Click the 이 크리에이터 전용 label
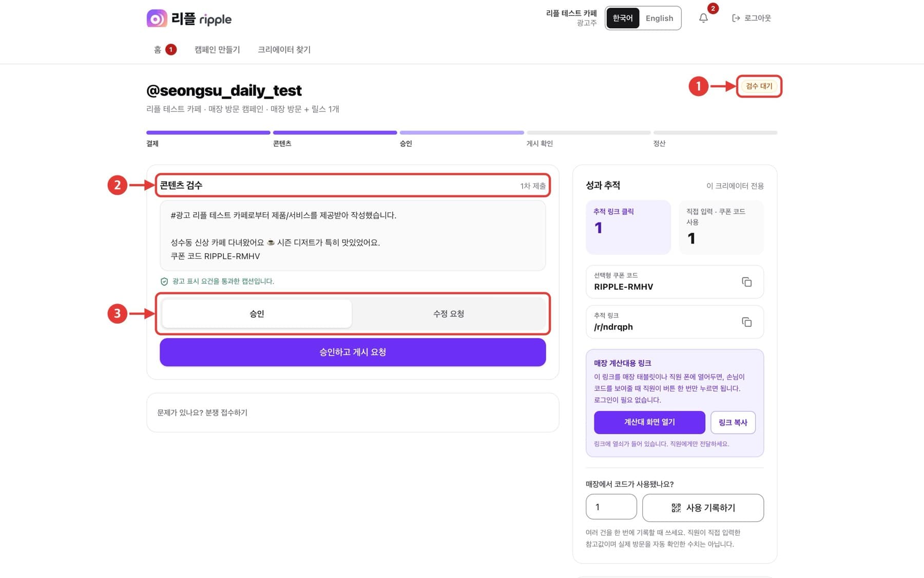 coord(735,185)
